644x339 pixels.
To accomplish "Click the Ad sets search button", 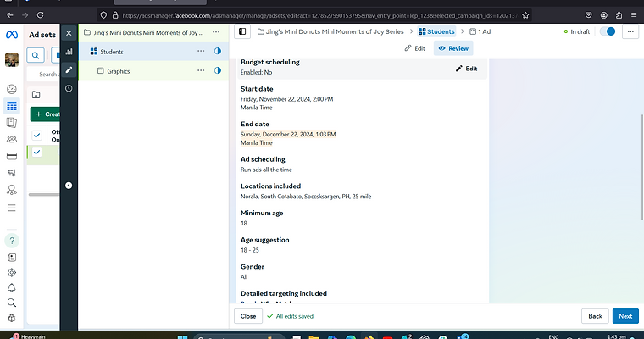I will point(36,55).
